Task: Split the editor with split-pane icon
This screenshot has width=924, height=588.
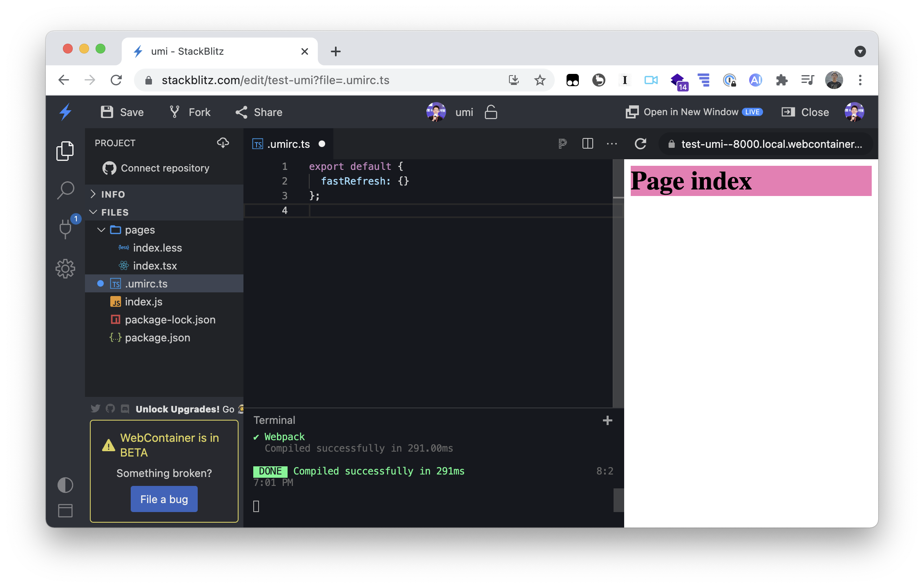Action: pos(587,144)
